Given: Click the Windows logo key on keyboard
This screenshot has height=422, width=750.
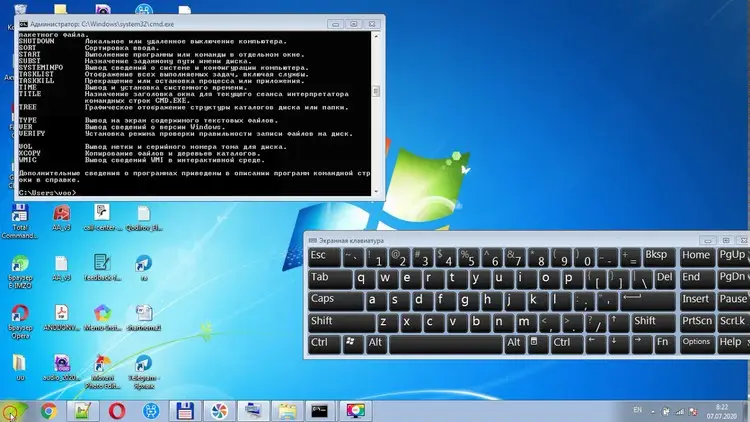Looking at the screenshot, I should pyautogui.click(x=353, y=344).
